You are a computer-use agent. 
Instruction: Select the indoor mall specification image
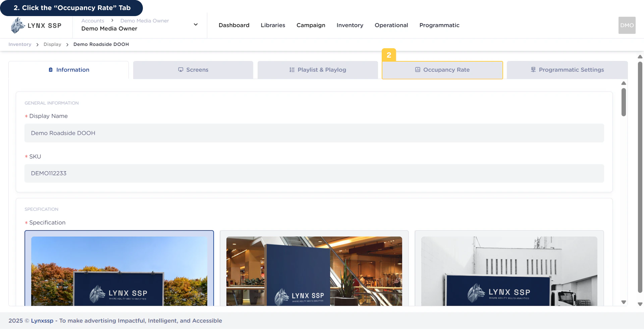pos(314,271)
